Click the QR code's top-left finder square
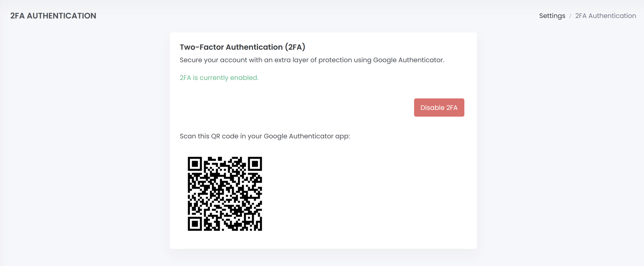Viewport: 644px width, 266px height. point(195,164)
